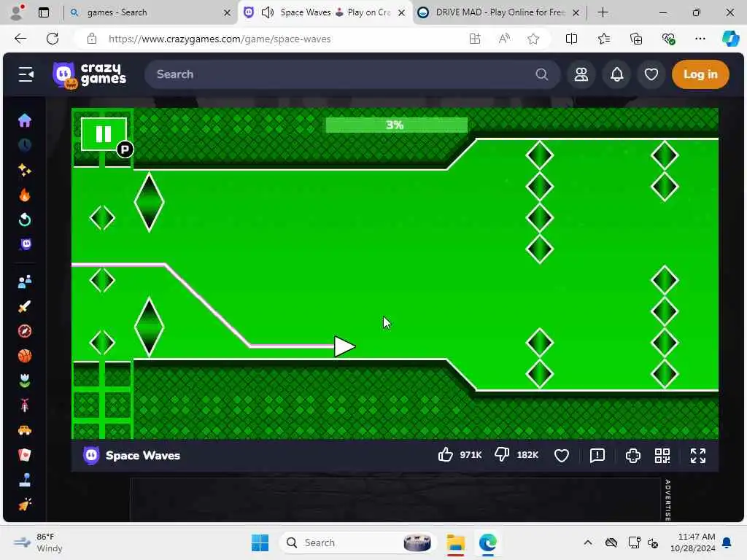Show hidden system tray icons
Image resolution: width=747 pixels, height=560 pixels.
coord(588,542)
